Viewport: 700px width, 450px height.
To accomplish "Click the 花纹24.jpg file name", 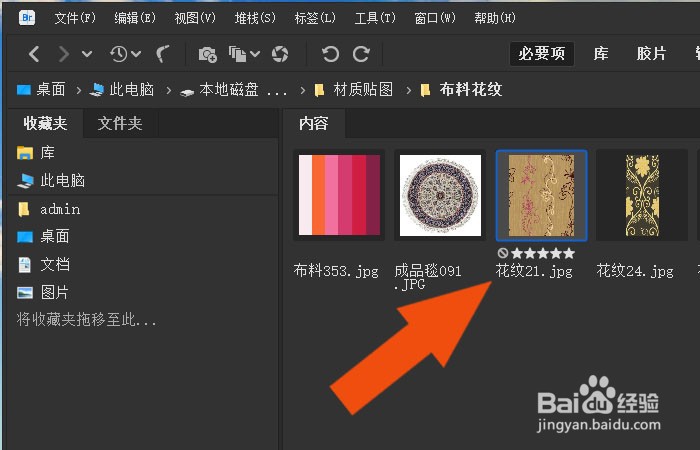I will click(635, 271).
